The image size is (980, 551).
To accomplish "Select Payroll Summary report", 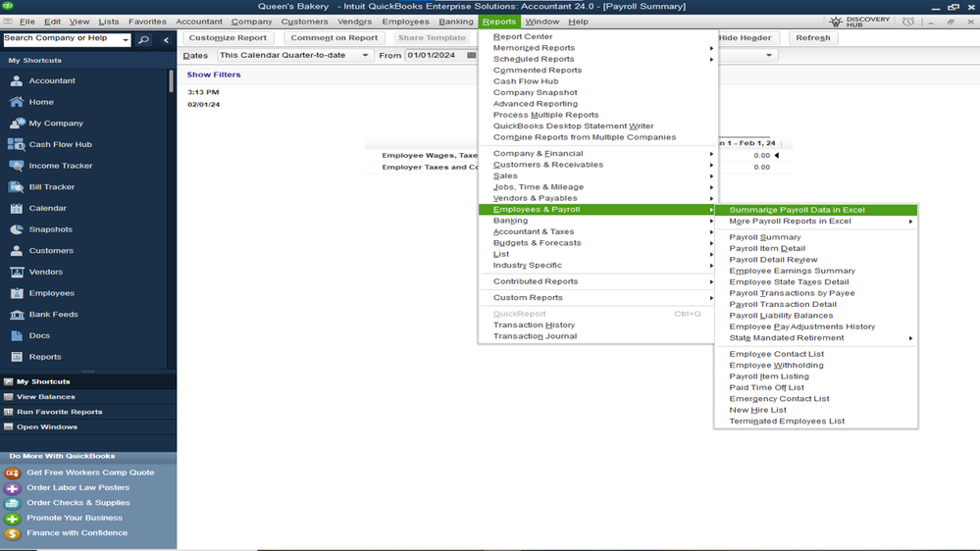I will tap(765, 237).
